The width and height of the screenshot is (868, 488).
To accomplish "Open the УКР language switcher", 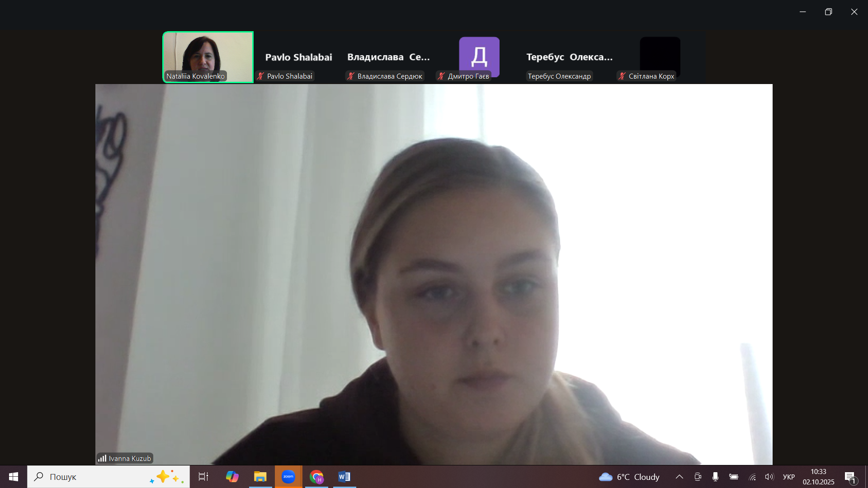I will [788, 477].
